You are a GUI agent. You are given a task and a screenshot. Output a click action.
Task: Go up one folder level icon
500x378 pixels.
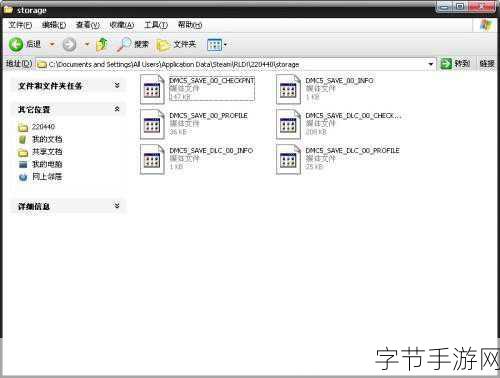pyautogui.click(x=102, y=44)
